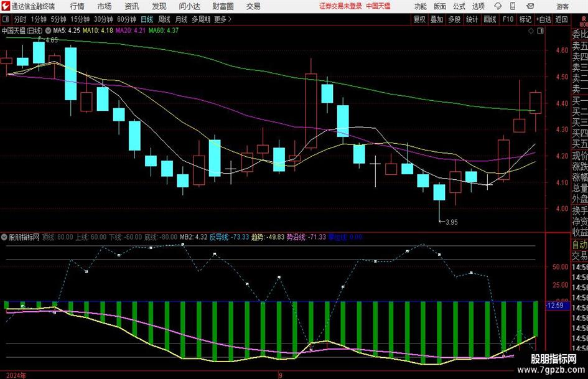Switch to the 1分钟 period tab
Screen dimensions: 588x379
coord(39,19)
